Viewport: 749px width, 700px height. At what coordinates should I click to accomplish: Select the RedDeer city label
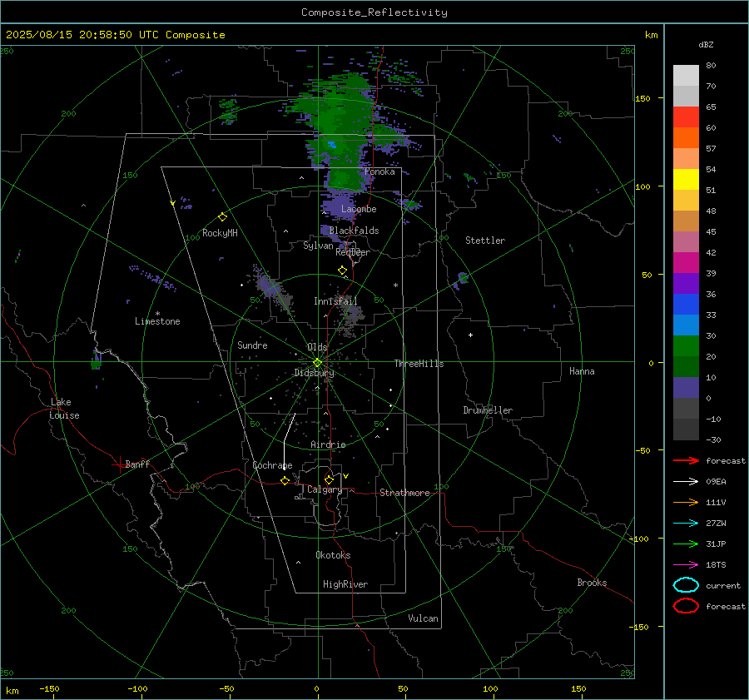[x=353, y=252]
